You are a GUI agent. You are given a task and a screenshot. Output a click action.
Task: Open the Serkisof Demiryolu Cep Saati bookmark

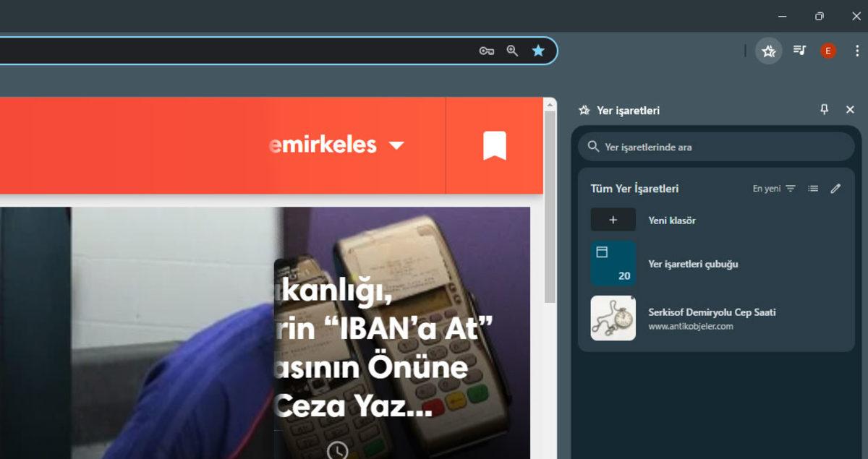click(711, 312)
